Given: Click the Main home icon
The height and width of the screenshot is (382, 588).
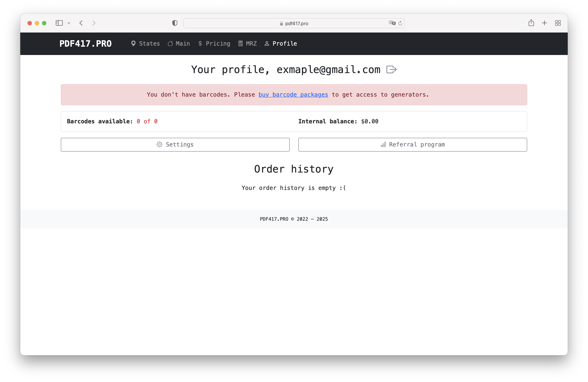Looking at the screenshot, I should (x=170, y=43).
